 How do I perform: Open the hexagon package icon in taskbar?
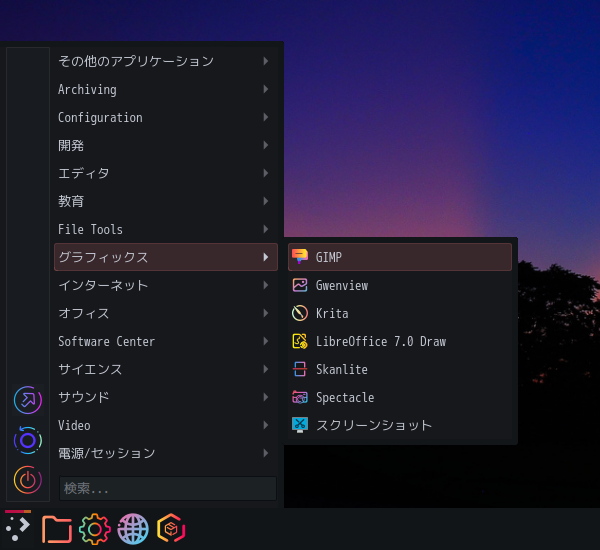(171, 529)
